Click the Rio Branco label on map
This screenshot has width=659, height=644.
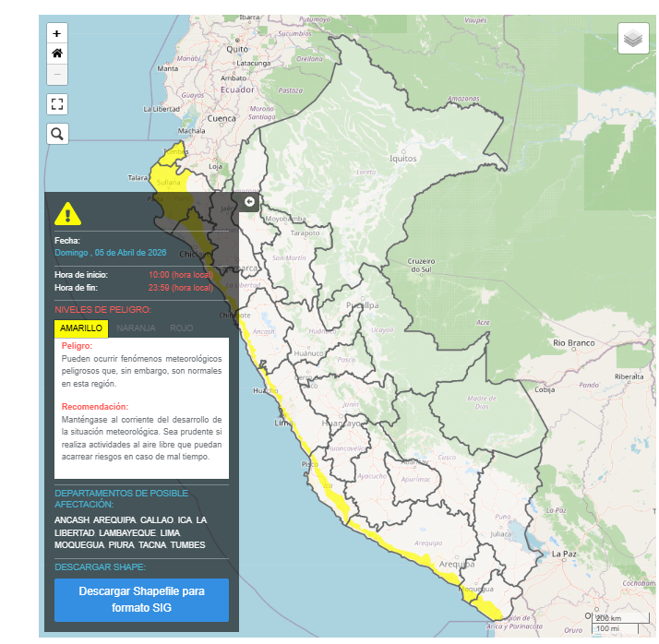pos(574,343)
